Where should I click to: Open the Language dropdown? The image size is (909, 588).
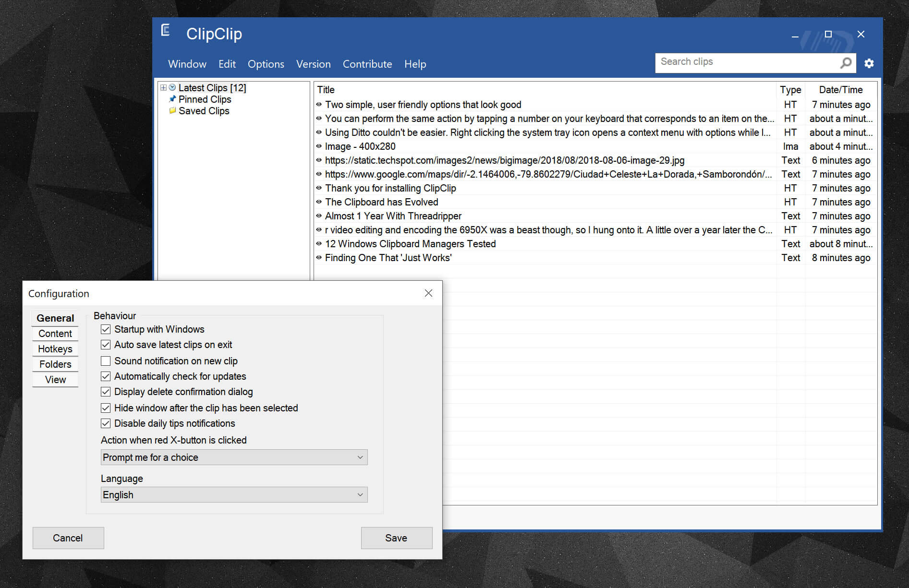tap(234, 495)
